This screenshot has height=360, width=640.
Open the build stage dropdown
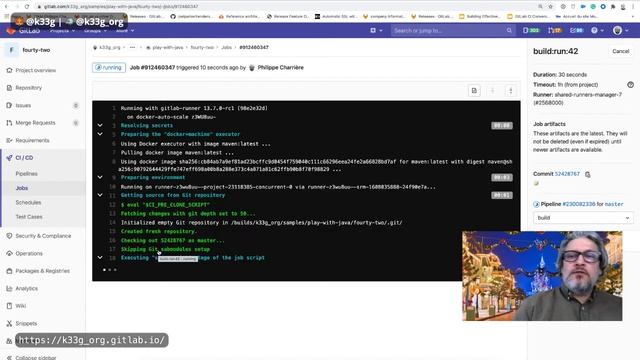(x=583, y=218)
